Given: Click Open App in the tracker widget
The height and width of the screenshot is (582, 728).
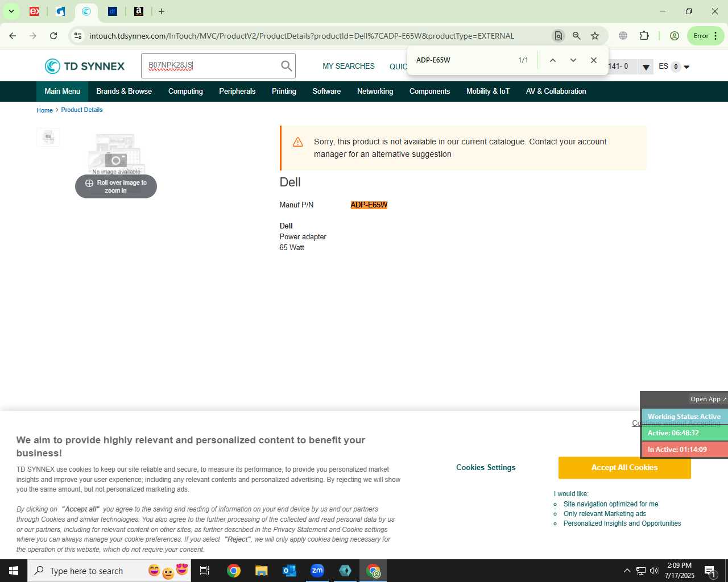Looking at the screenshot, I should coord(708,399).
